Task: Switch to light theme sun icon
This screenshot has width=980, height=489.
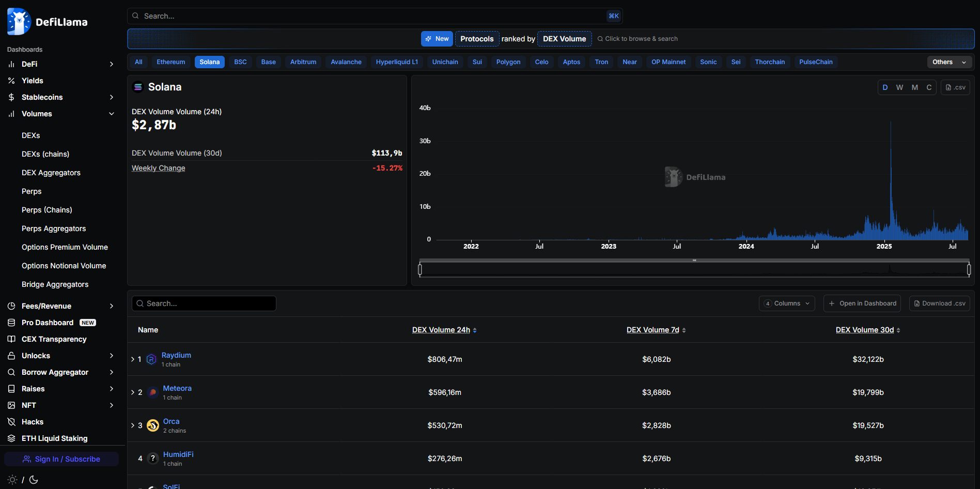Action: (x=12, y=480)
